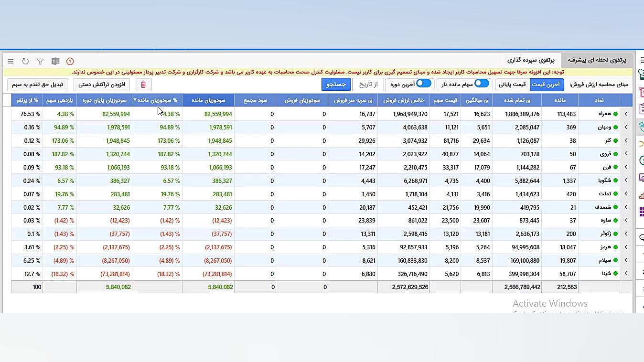
Task: Click the green status dot beside شپنا
Action: 615,274
